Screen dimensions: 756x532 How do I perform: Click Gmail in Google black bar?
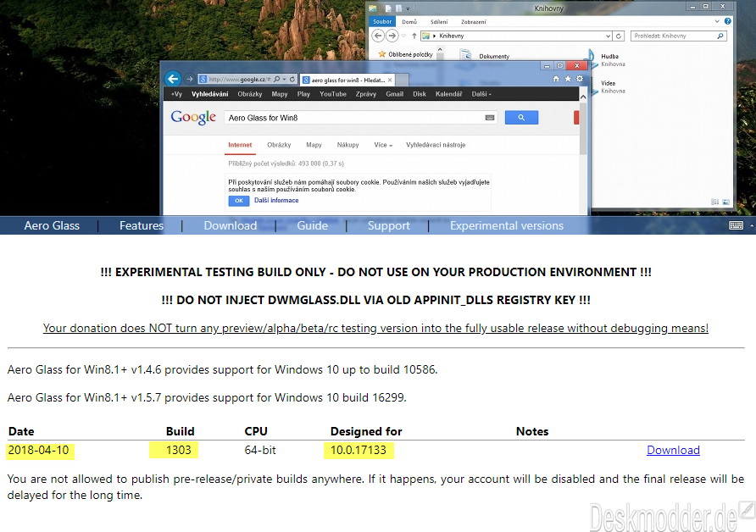[x=394, y=94]
